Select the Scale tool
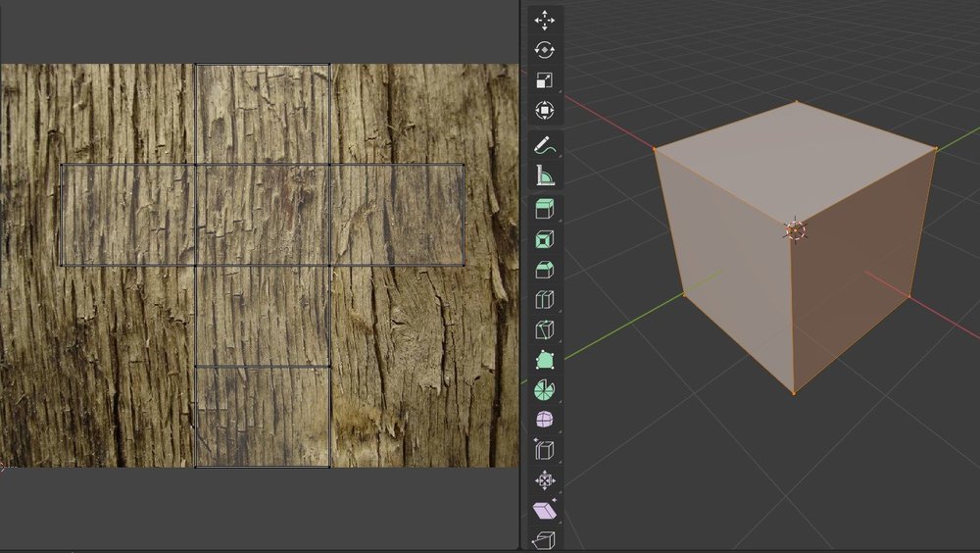The width and height of the screenshot is (980, 553). point(545,80)
